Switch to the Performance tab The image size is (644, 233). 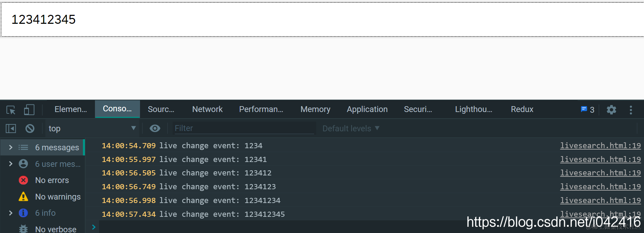261,110
